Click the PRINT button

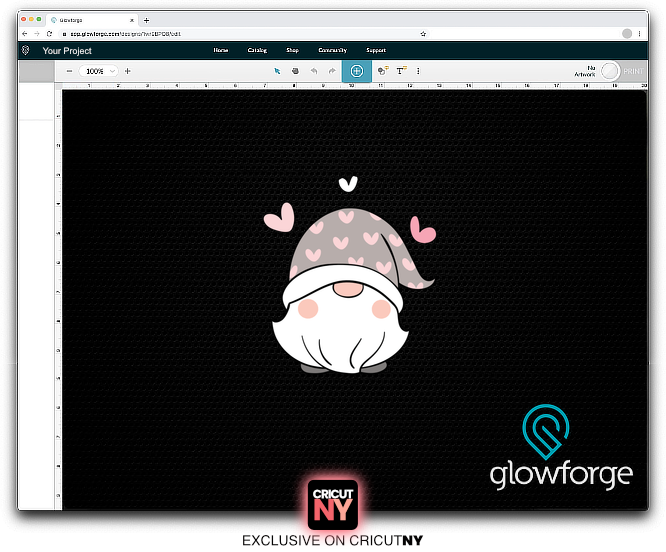click(x=633, y=71)
